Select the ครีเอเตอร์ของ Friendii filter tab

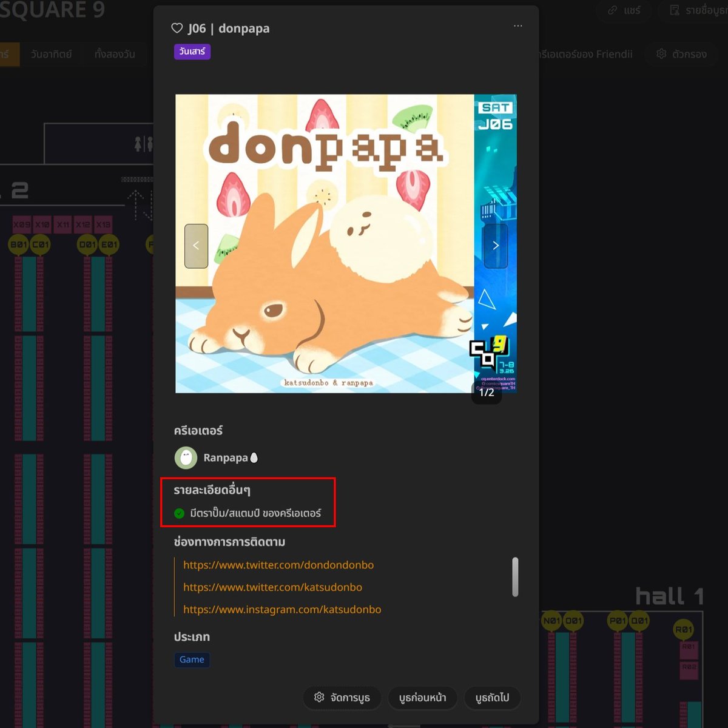pos(586,54)
